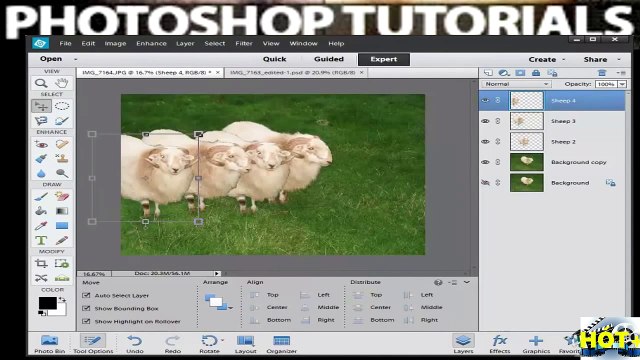Open the Photo Bin
Image resolution: width=640 pixels, height=360 pixels.
[x=49, y=344]
